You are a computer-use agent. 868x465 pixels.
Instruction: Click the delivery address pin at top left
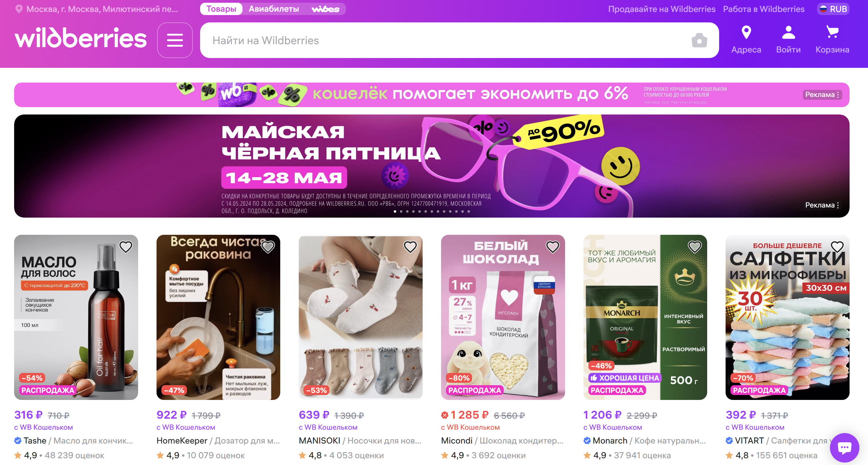19,9
